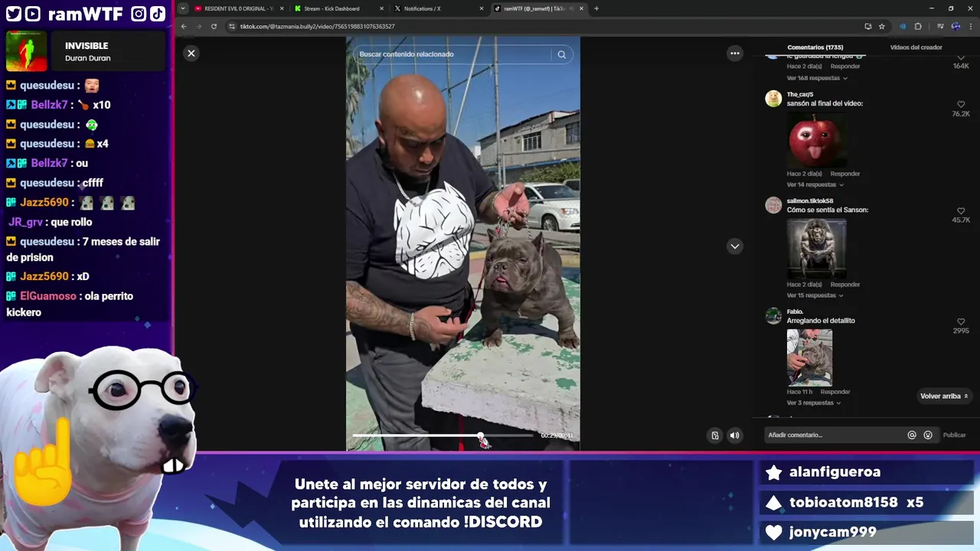Open the apple image in The_car/5's comment
Viewport: 980px width, 551px height.
pyautogui.click(x=816, y=139)
